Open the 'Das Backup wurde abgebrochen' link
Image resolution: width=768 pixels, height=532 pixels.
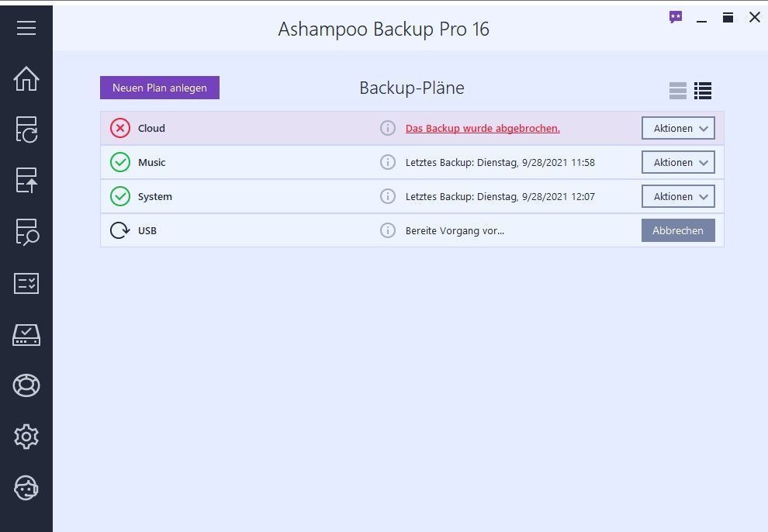coord(483,128)
